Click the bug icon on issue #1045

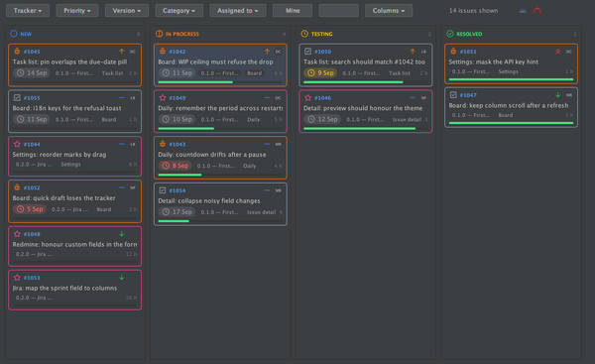click(17, 52)
